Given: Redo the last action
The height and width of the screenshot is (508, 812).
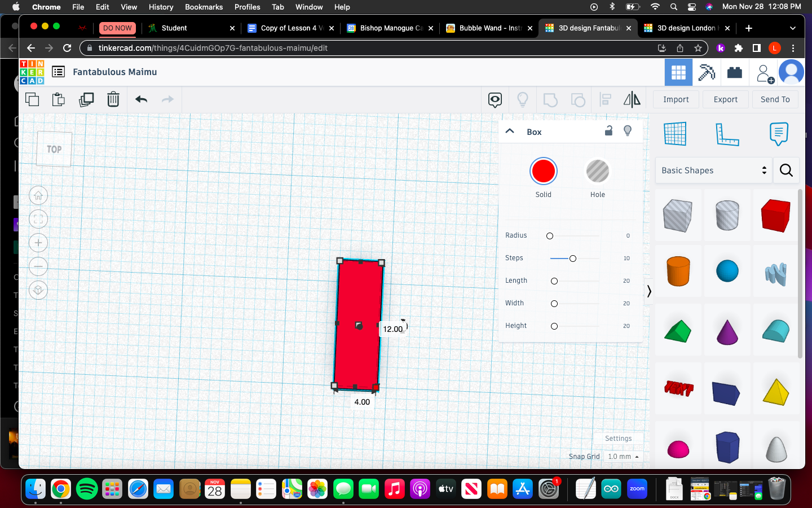Looking at the screenshot, I should pyautogui.click(x=167, y=99).
